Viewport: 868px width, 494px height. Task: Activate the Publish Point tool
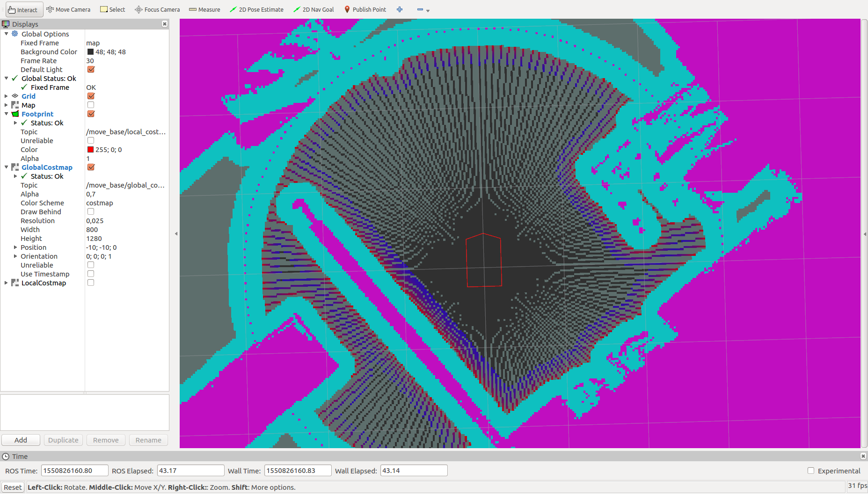tap(365, 9)
